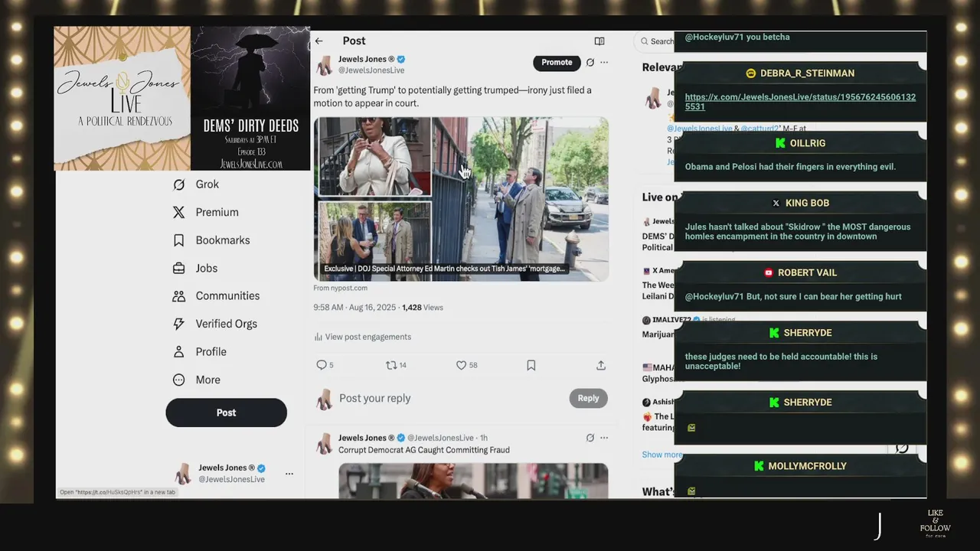This screenshot has height=551, width=980.
Task: Share the post using the upload icon
Action: click(601, 365)
